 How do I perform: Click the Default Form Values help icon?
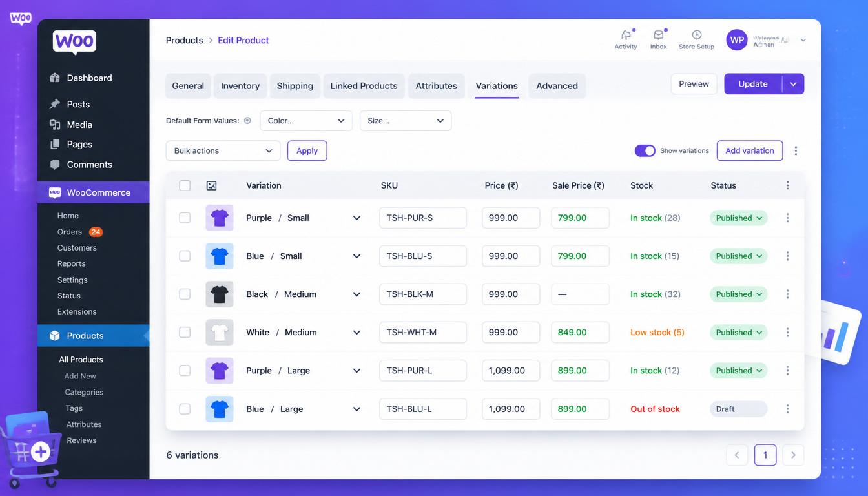(x=247, y=121)
